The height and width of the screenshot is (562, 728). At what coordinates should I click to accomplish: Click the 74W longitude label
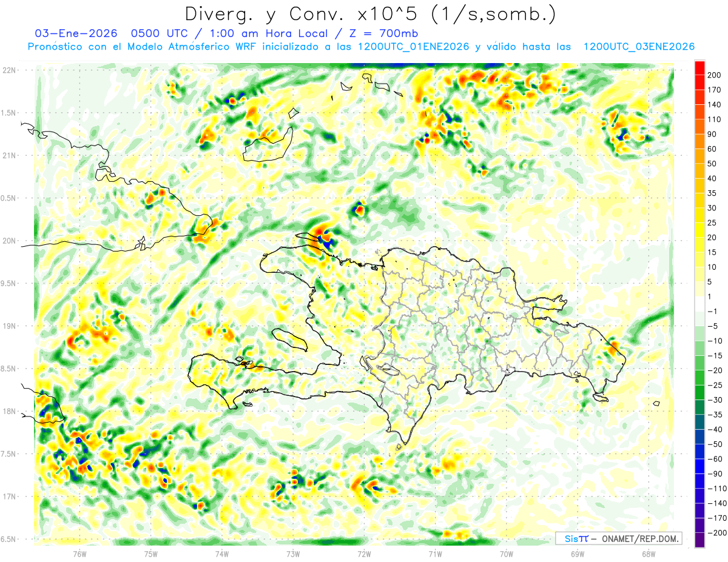221,554
